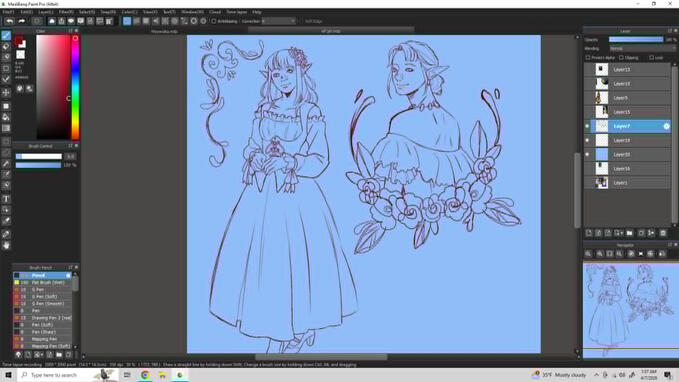Select the Pencil brush
This screenshot has height=382, width=679.
click(42, 275)
